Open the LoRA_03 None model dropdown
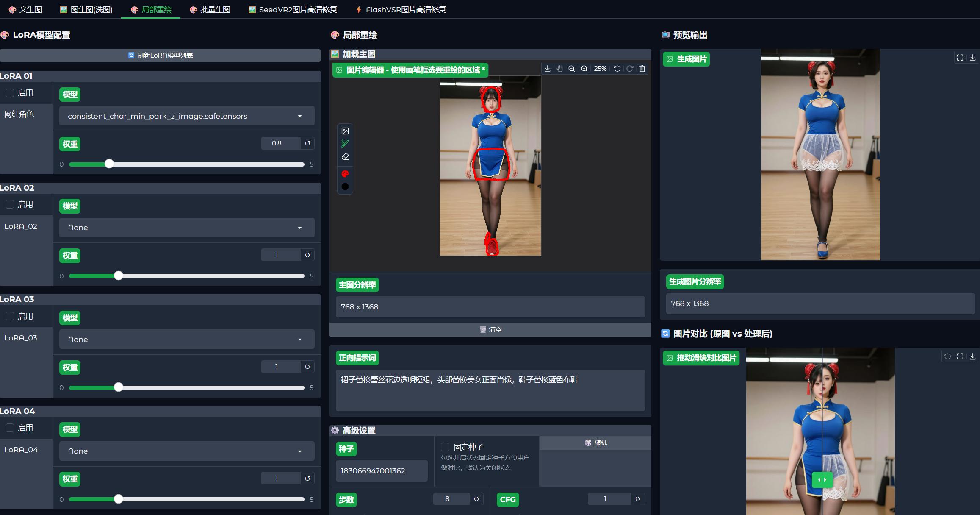 click(186, 339)
